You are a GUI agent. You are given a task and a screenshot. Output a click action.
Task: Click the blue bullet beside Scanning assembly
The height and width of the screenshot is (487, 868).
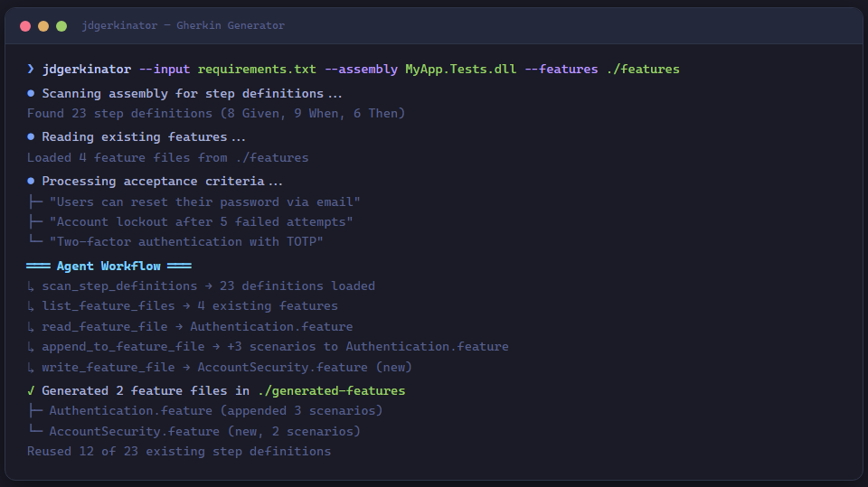31,93
